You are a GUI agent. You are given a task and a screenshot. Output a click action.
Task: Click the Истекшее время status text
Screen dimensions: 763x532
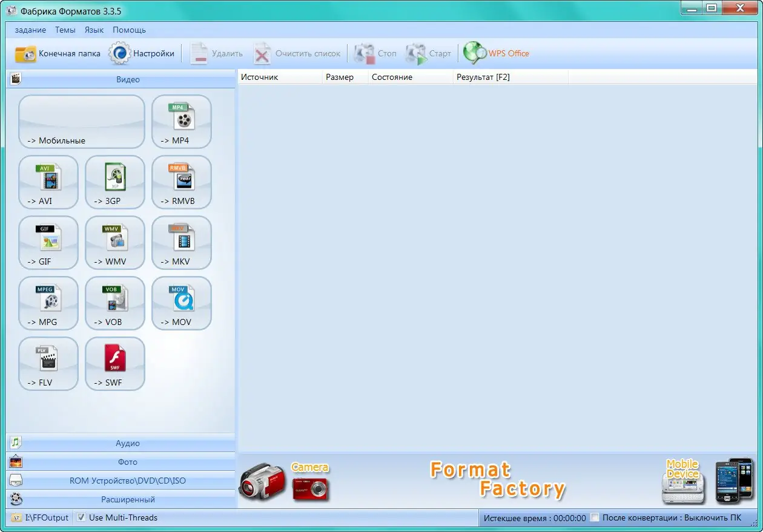tap(534, 518)
